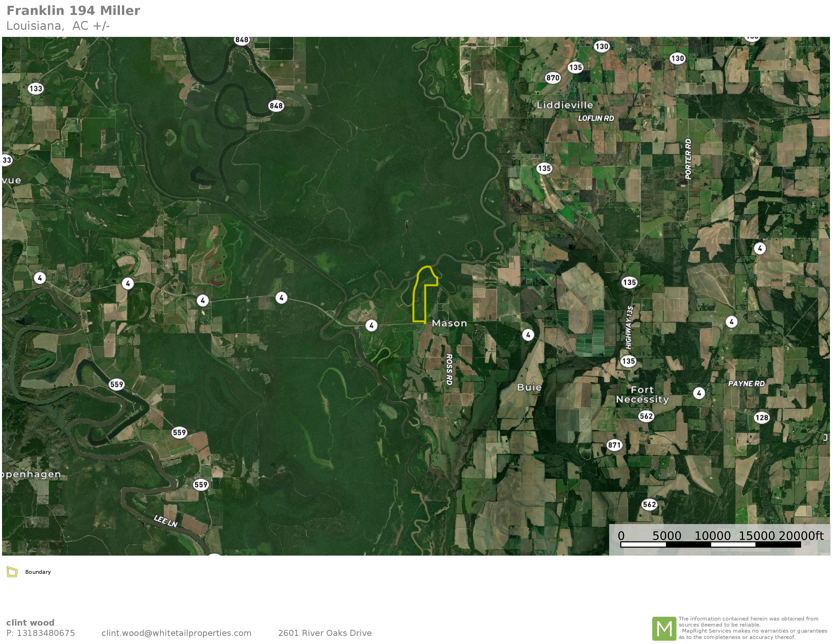The image size is (833, 644).
Task: Click the PORTER RD road label
Action: point(688,159)
